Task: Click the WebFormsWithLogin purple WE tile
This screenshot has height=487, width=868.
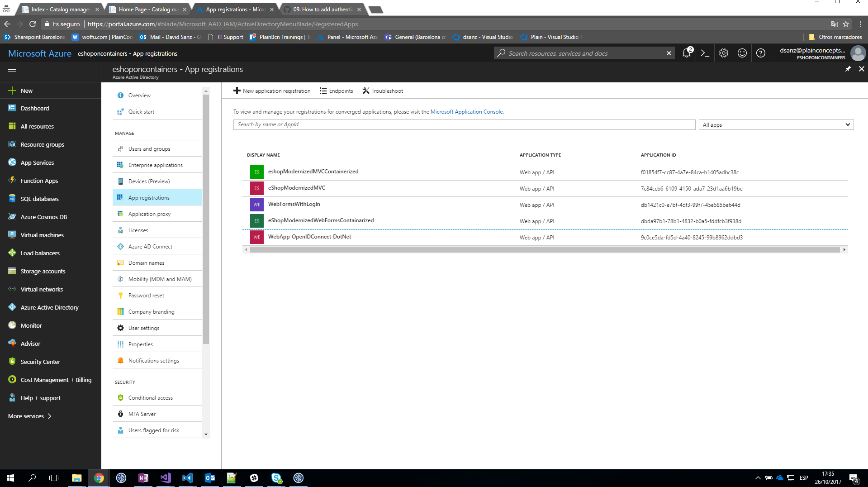Action: 256,205
